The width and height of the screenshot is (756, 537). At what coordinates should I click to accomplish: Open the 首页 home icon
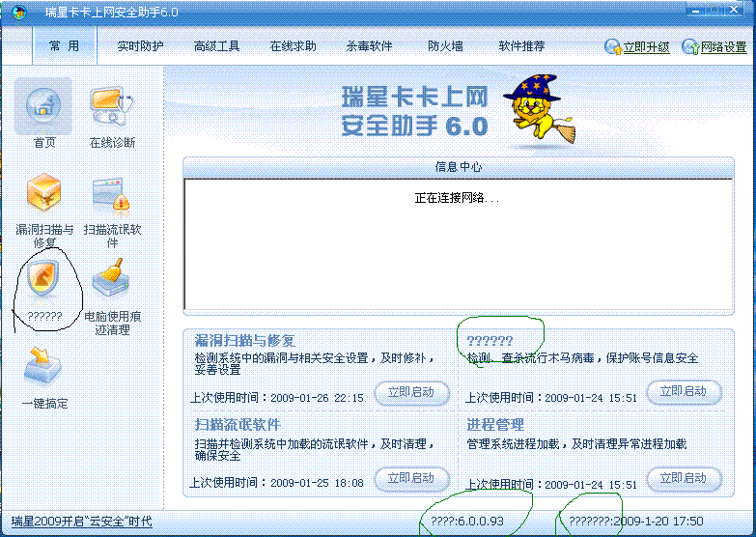pyautogui.click(x=43, y=105)
